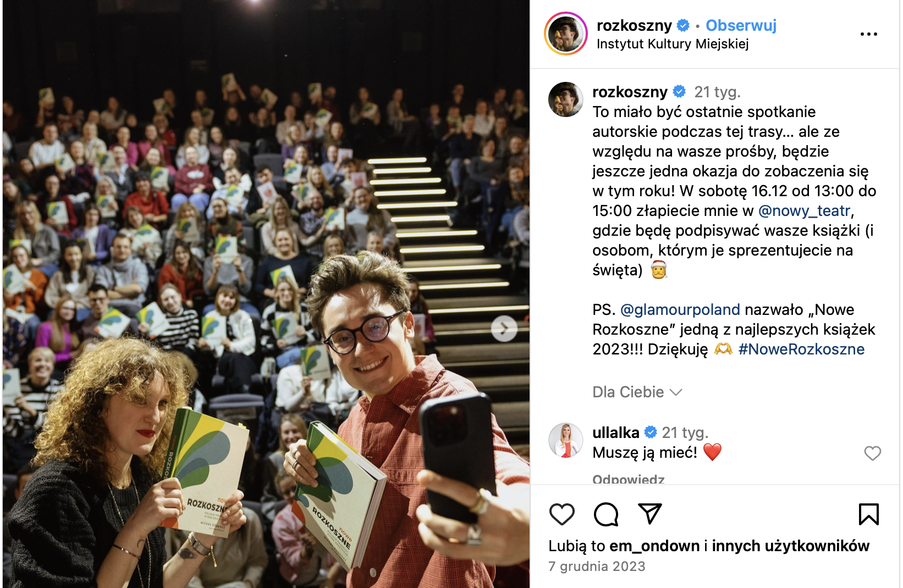Open the @glamourpoland mention link

[x=680, y=309]
